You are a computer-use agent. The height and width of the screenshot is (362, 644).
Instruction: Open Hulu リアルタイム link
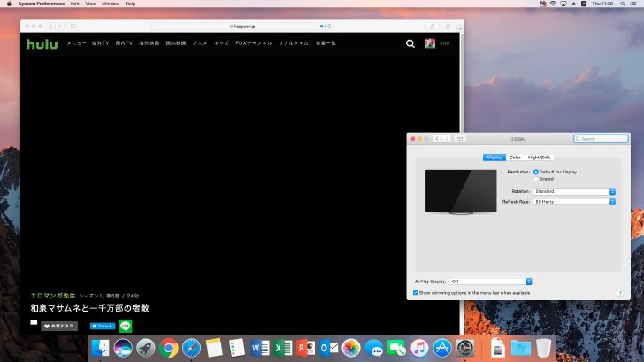[294, 43]
